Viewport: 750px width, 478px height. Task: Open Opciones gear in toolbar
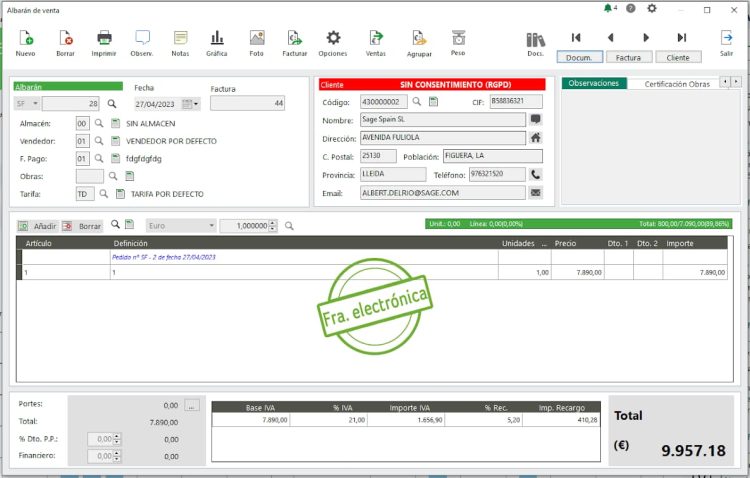(x=333, y=39)
